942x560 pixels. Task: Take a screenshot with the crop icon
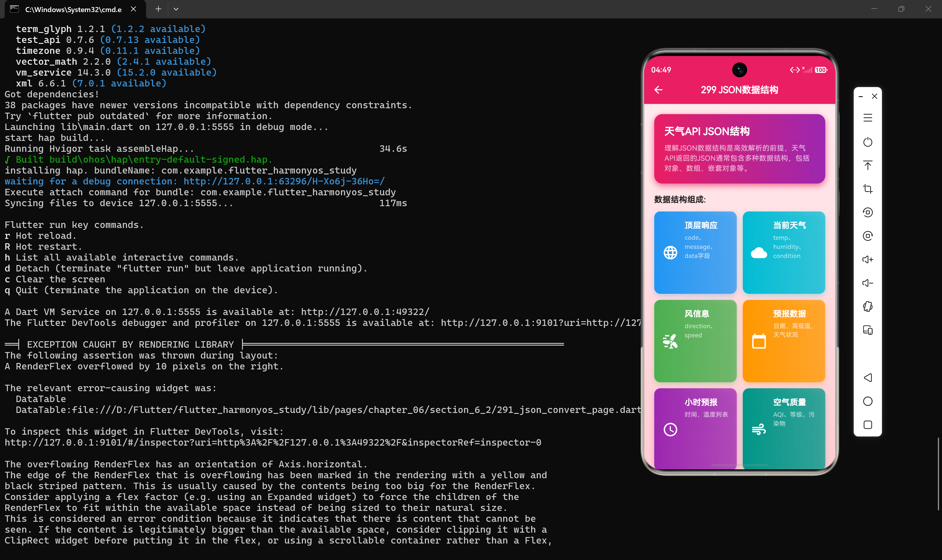click(868, 189)
